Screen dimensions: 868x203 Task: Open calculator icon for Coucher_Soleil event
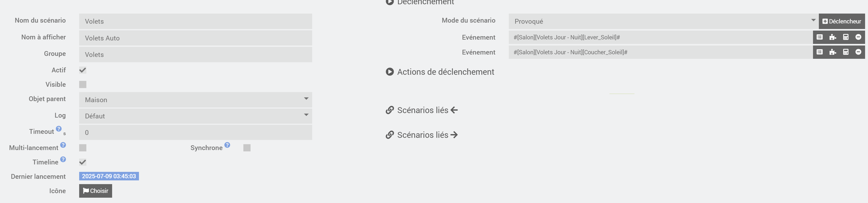845,52
